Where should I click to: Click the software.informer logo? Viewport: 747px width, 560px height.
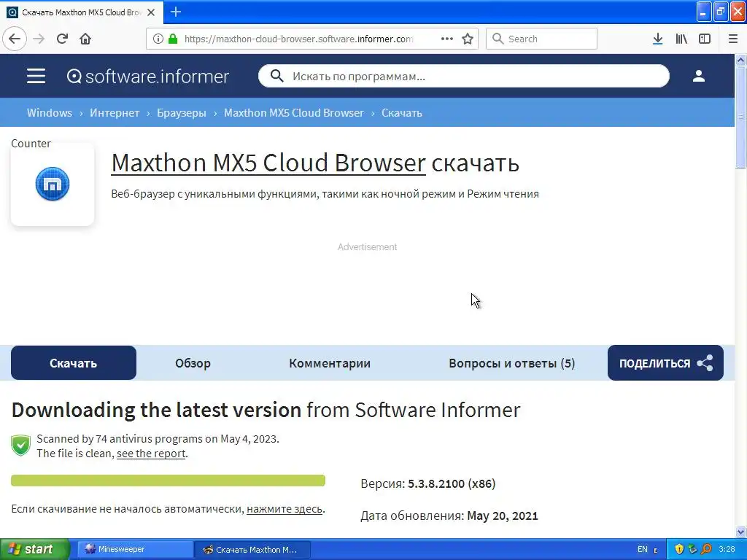click(148, 76)
